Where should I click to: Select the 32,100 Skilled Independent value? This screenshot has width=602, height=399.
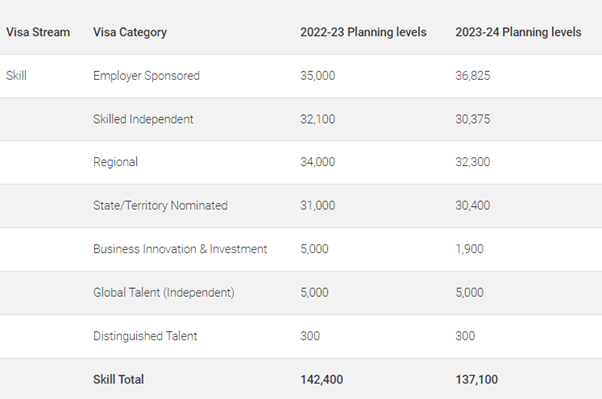(x=318, y=119)
